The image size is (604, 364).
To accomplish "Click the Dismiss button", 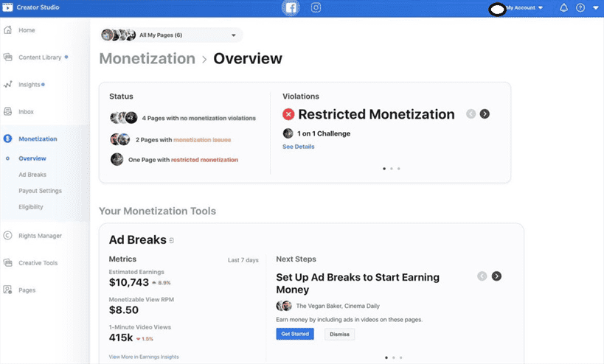I will (339, 334).
